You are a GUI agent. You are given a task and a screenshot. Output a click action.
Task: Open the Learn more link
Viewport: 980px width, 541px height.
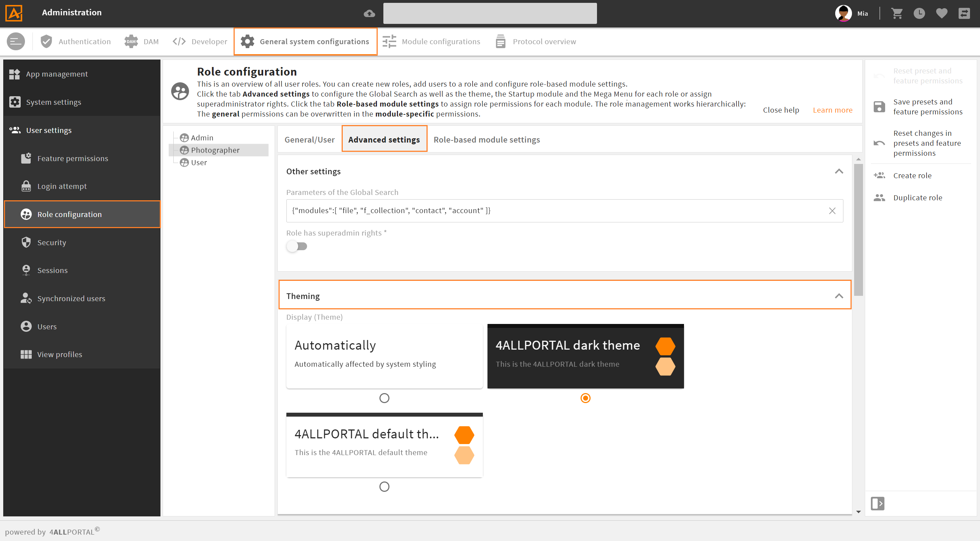point(832,110)
